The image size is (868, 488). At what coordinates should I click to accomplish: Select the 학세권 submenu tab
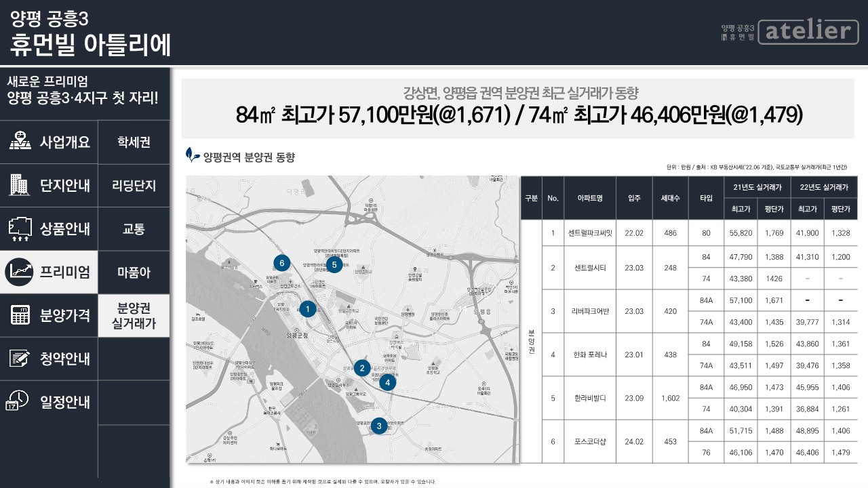(x=134, y=142)
